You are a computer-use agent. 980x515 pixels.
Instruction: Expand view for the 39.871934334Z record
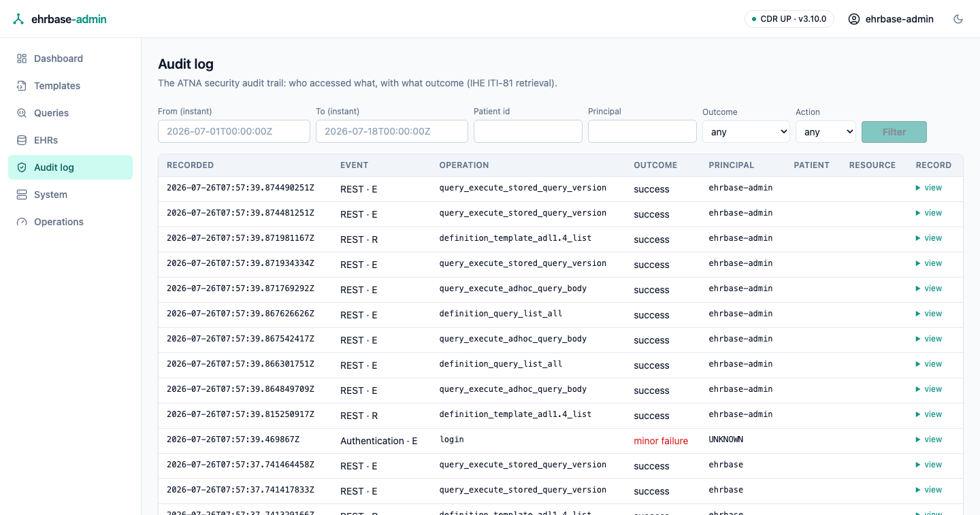click(929, 263)
